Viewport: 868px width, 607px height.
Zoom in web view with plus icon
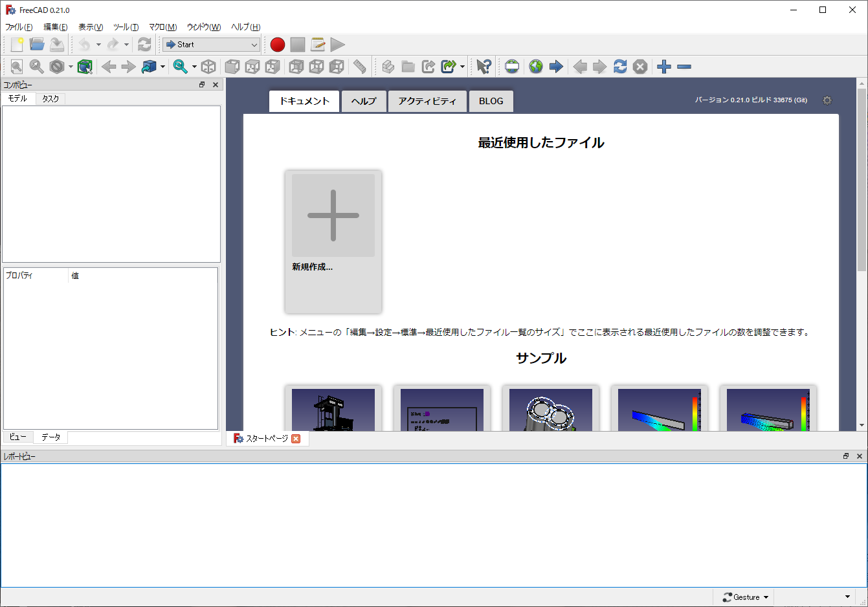coord(664,67)
